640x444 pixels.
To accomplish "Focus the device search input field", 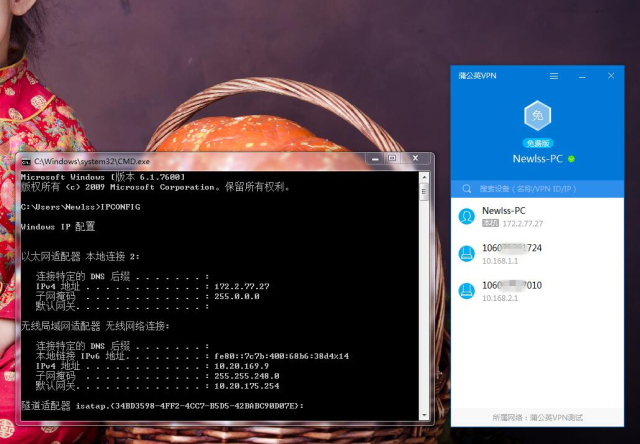I will tap(540, 188).
